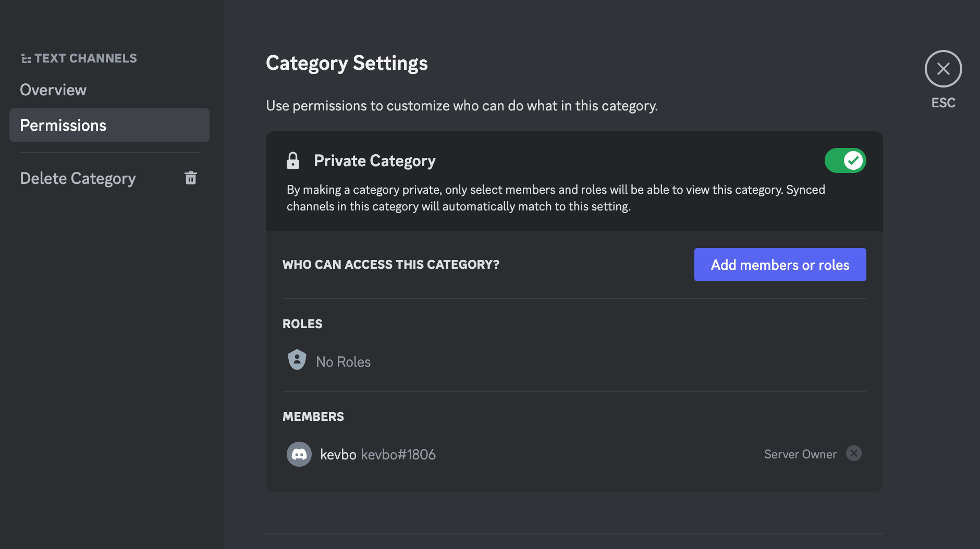Remove kevbo with the X icon
The width and height of the screenshot is (980, 549).
pos(854,453)
